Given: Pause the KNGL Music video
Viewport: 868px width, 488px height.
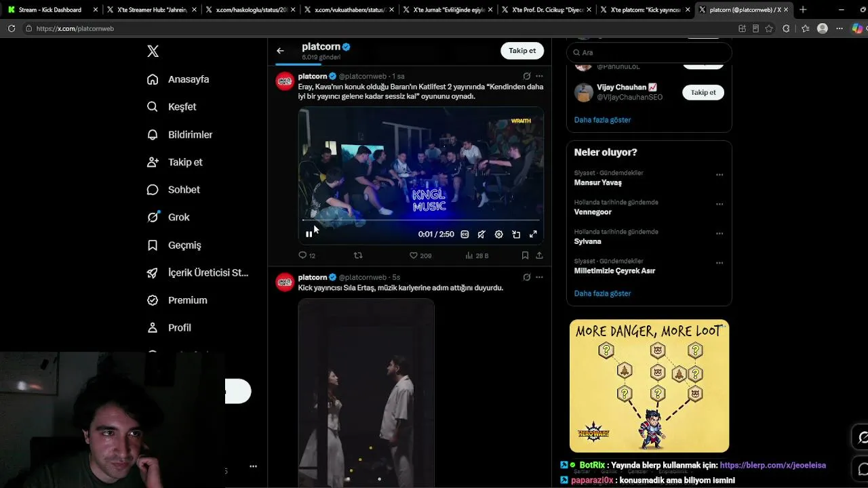Looking at the screenshot, I should point(309,234).
